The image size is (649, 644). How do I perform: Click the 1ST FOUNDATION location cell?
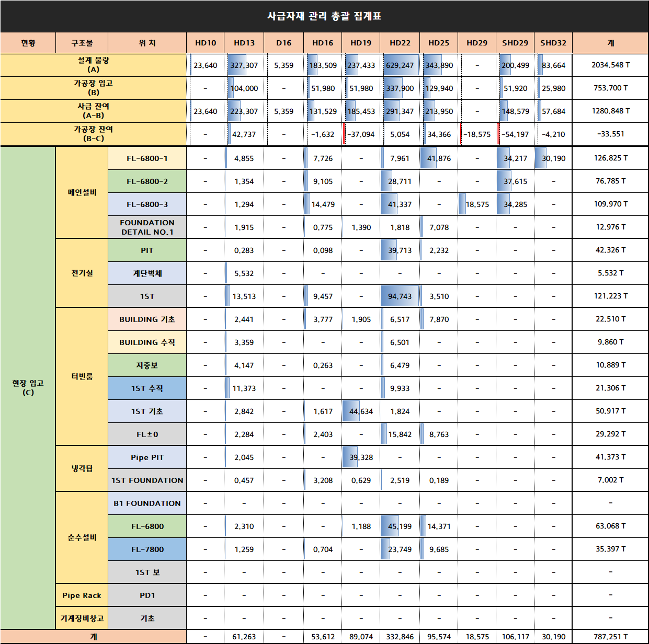tap(147, 480)
